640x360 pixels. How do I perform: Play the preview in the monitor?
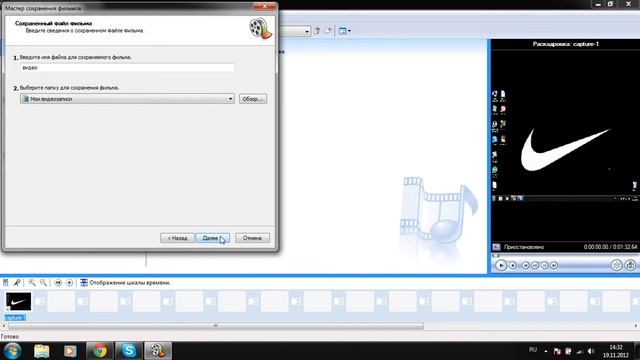(x=501, y=265)
